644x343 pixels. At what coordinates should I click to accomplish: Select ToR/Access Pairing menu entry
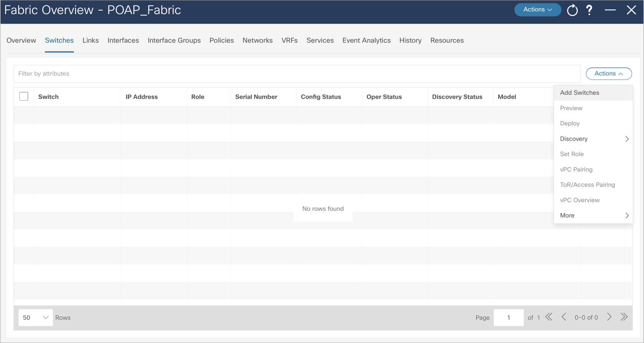point(593,185)
